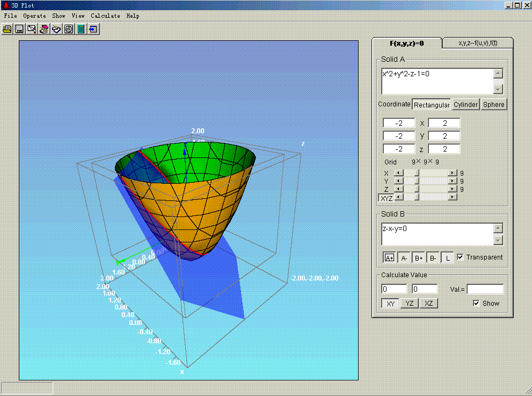
Task: Click the x minimum field
Action: [x=399, y=123]
